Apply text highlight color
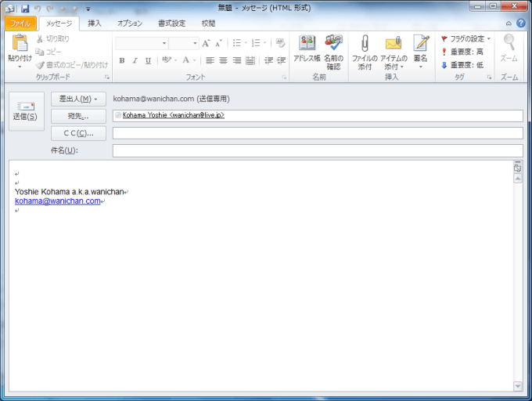532x401 pixels. click(166, 60)
